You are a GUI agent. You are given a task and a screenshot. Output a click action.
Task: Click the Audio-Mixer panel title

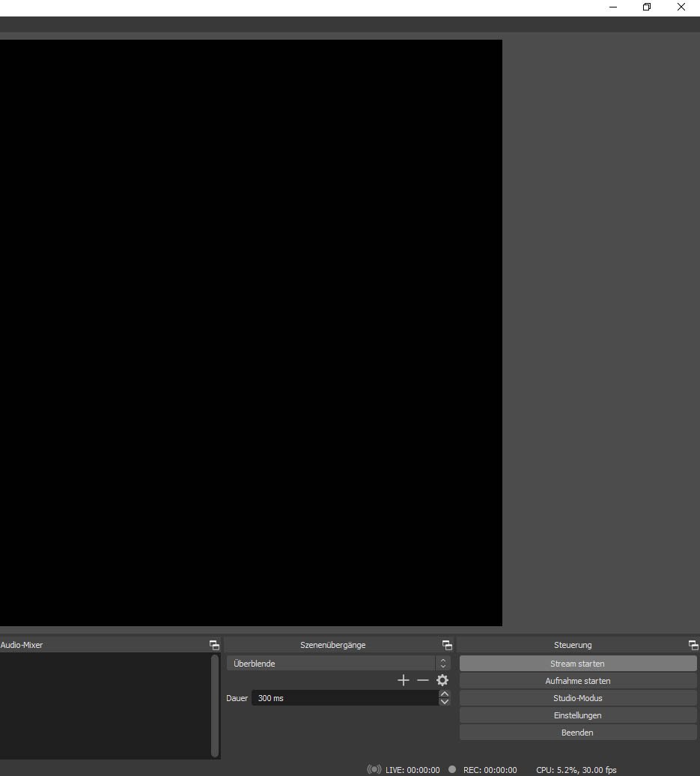pos(21,645)
